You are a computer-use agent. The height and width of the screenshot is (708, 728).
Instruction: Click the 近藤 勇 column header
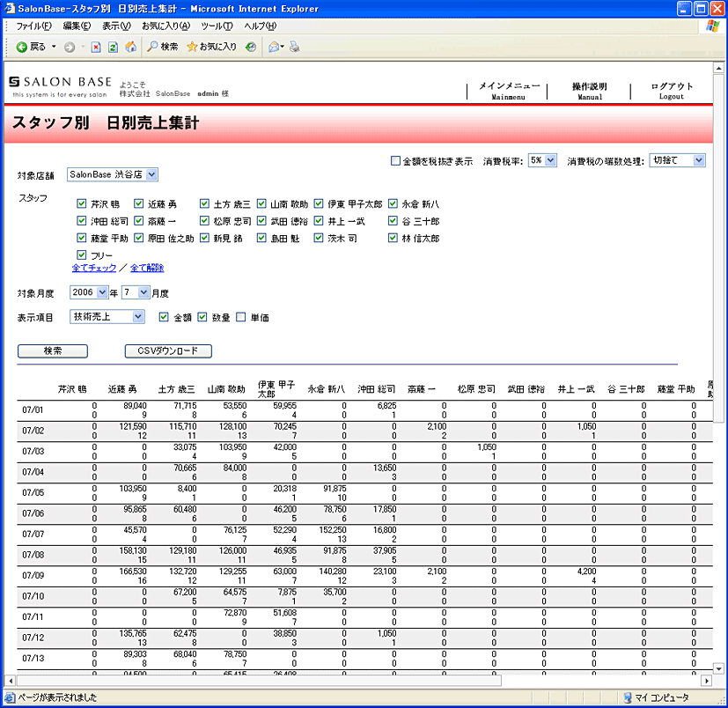[x=122, y=389]
